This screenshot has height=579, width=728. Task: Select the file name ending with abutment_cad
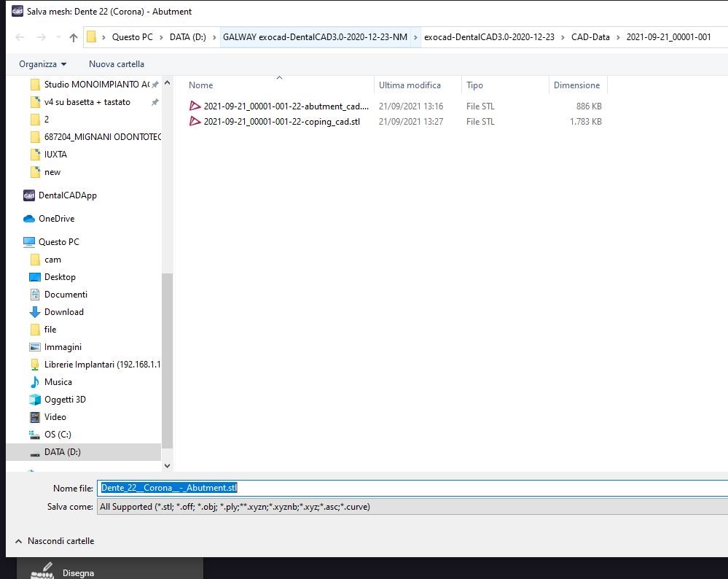tap(286, 106)
